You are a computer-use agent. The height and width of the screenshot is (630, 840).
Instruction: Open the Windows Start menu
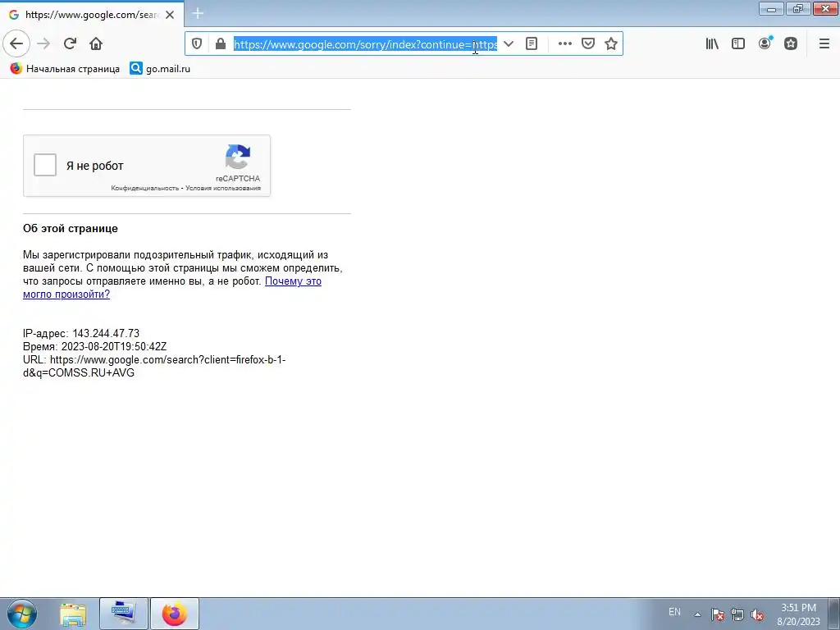coord(22,614)
